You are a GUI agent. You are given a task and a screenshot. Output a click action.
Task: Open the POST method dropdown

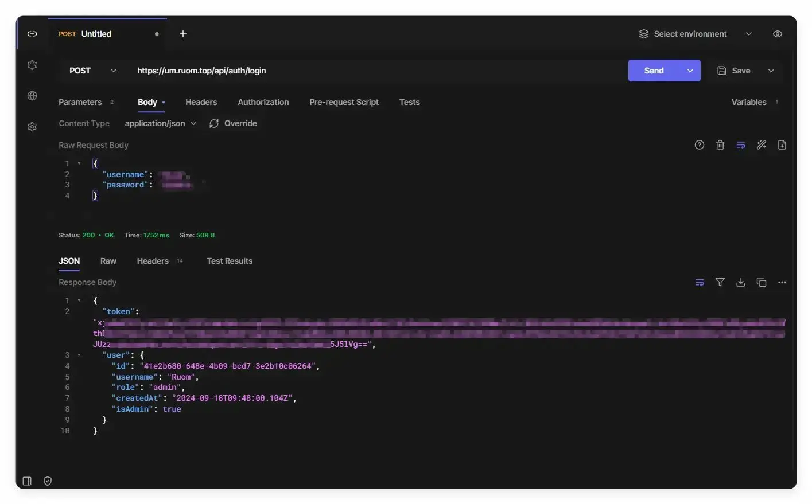(92, 71)
